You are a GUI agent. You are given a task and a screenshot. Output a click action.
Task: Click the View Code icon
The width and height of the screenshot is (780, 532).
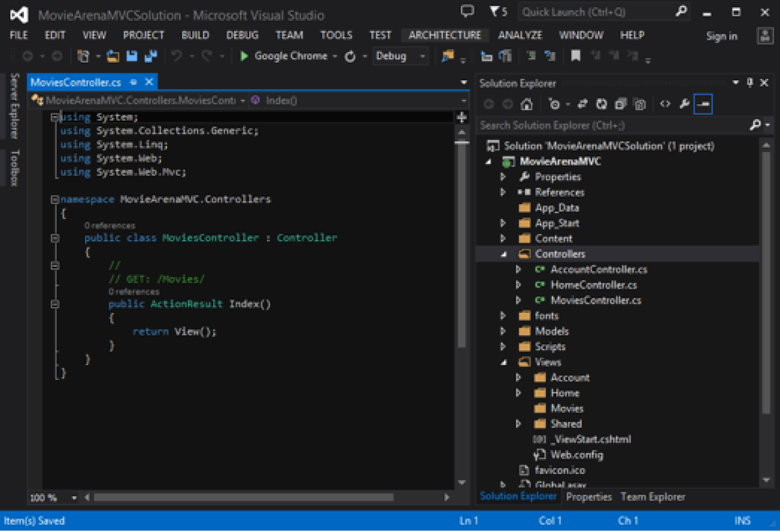click(665, 104)
